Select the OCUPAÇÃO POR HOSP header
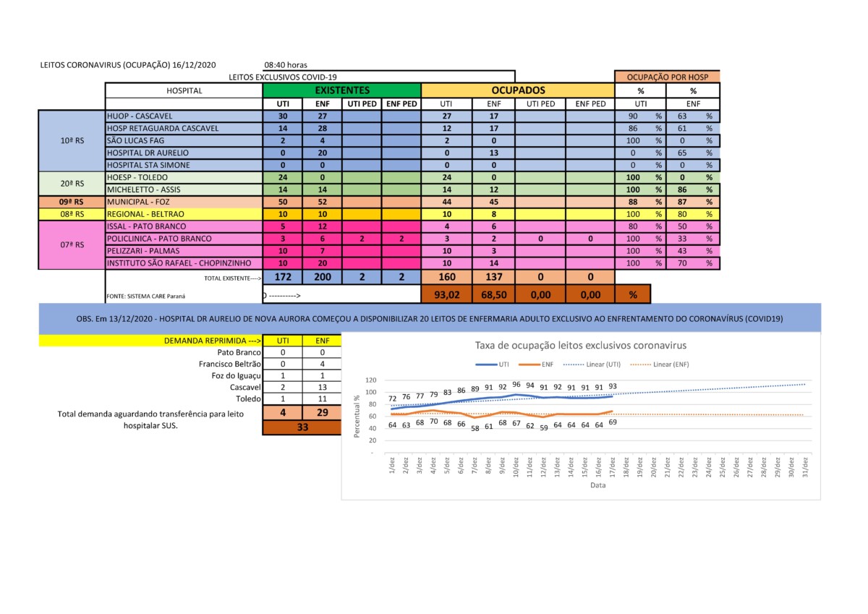The height and width of the screenshot is (614, 868). click(x=667, y=77)
